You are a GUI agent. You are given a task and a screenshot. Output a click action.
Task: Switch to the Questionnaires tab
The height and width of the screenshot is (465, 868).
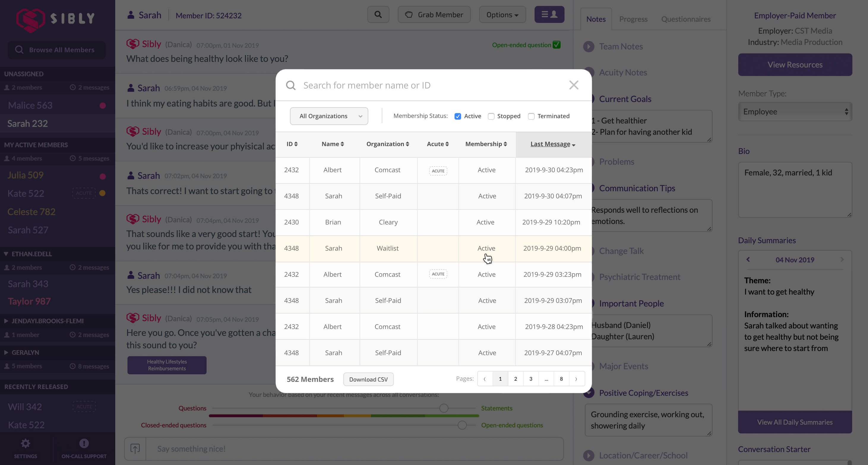686,19
